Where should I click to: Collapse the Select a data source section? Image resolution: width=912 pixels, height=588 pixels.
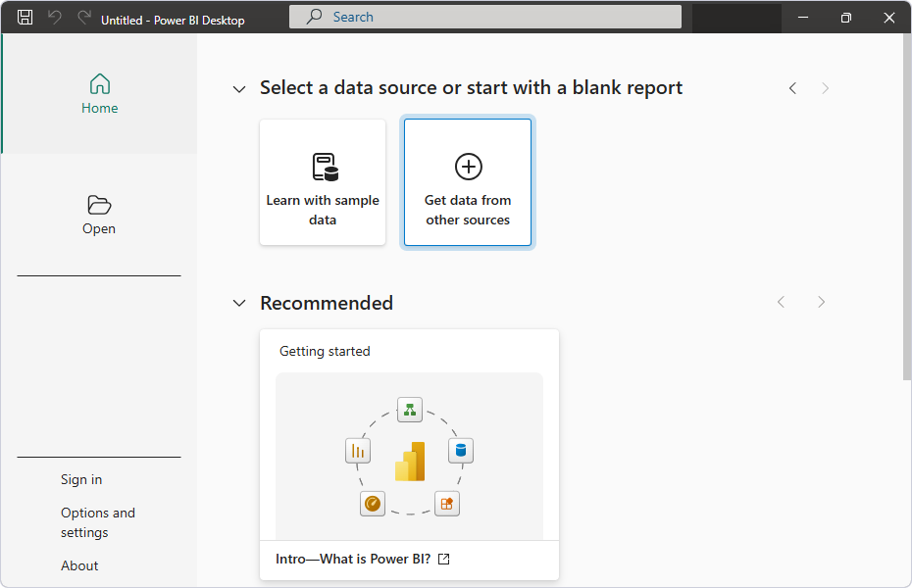tap(239, 88)
